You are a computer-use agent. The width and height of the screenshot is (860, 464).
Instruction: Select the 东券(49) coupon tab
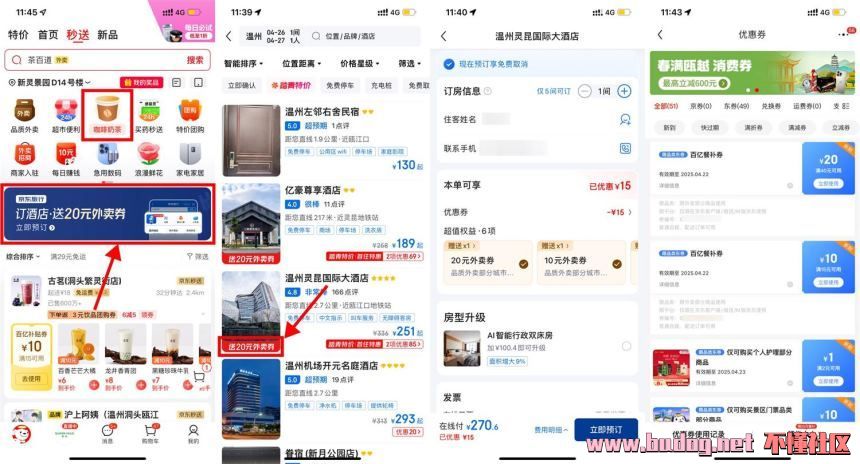coord(736,106)
